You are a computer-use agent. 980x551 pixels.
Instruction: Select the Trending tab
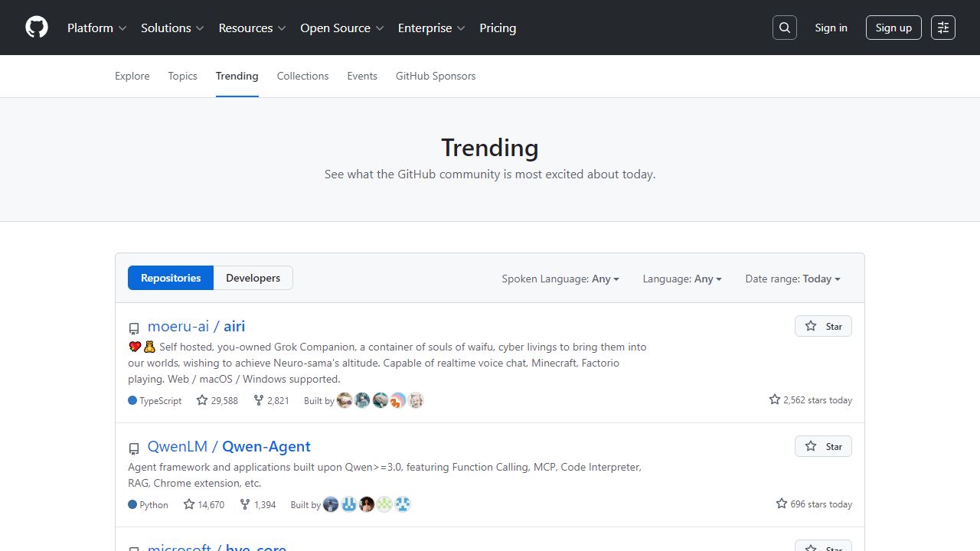pyautogui.click(x=237, y=76)
